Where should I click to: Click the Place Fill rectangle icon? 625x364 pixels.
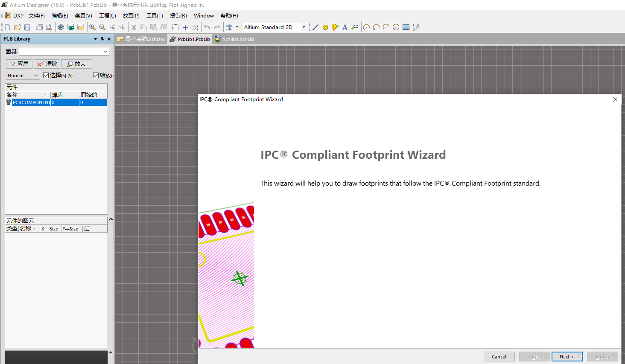(406, 27)
